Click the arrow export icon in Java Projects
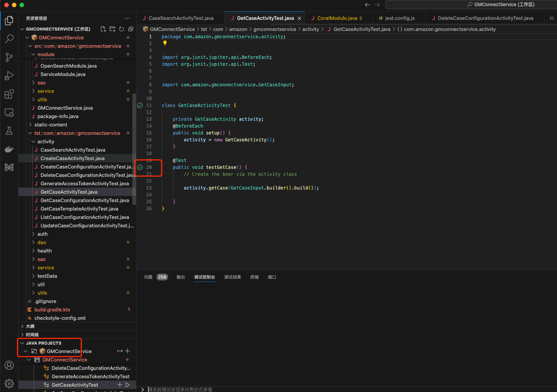The image size is (557, 392). point(120,351)
